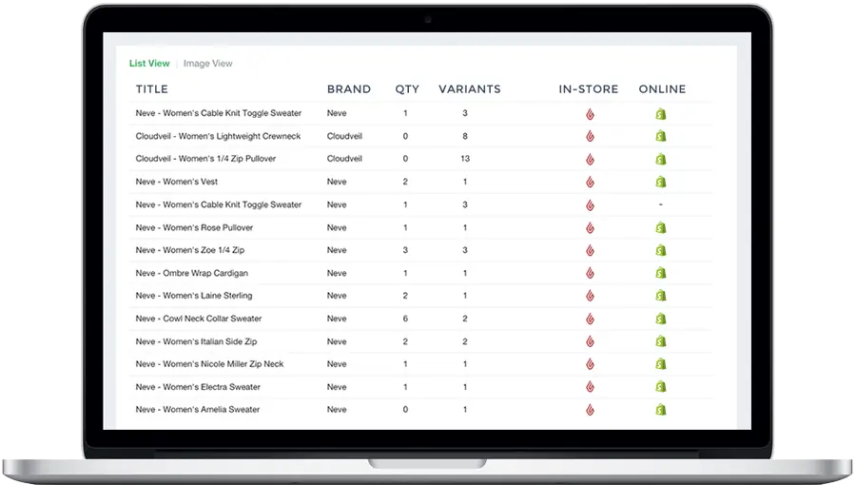Sort by the QTY column header
Viewport: 856px width, 504px height.
(407, 89)
